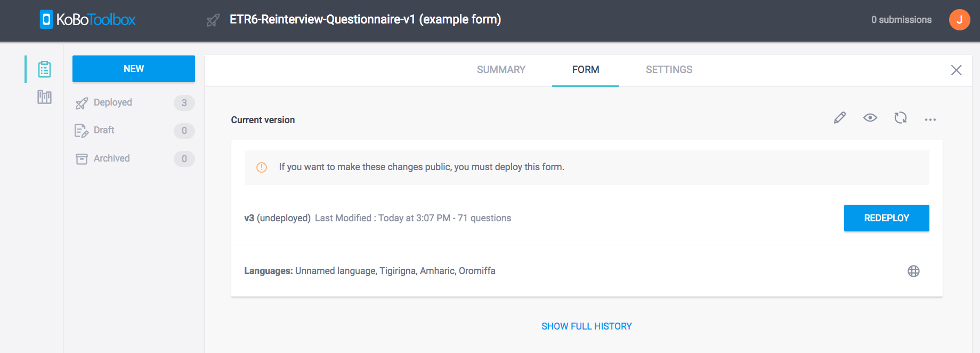The image size is (980, 353).
Task: Click the pencil edit form icon
Action: click(x=840, y=118)
